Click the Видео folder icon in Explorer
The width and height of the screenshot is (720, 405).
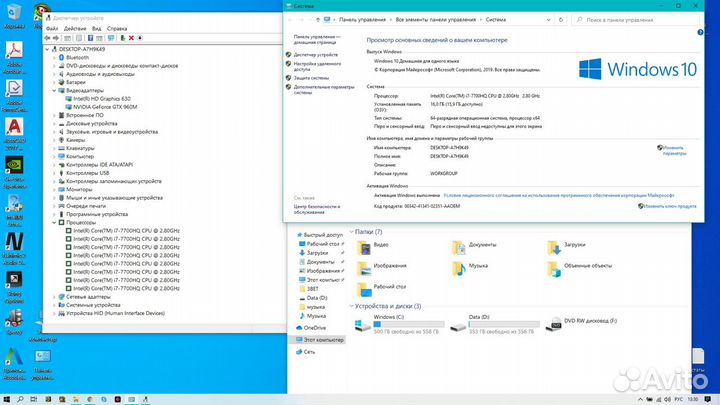click(364, 248)
